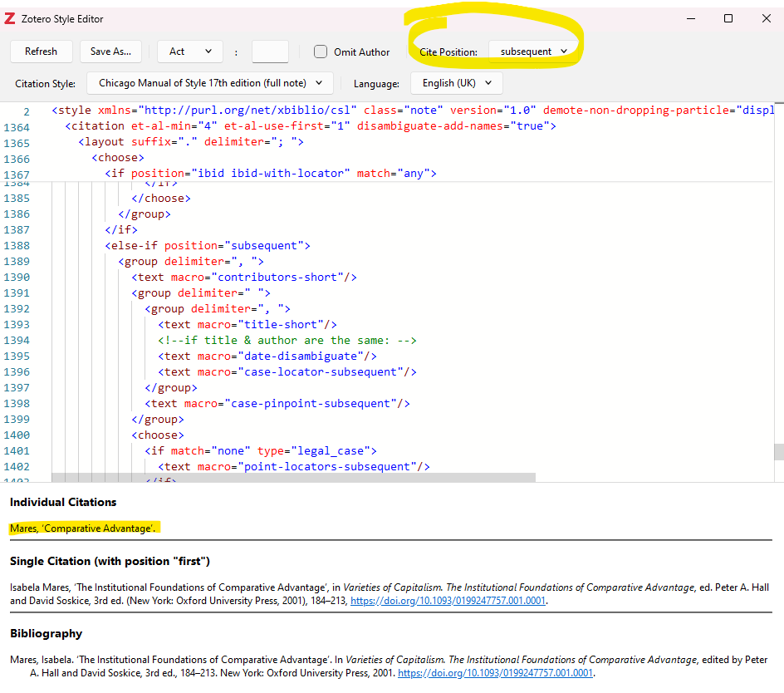The image size is (784, 693).
Task: Click the '</choose>' line 1385
Action: click(x=161, y=198)
